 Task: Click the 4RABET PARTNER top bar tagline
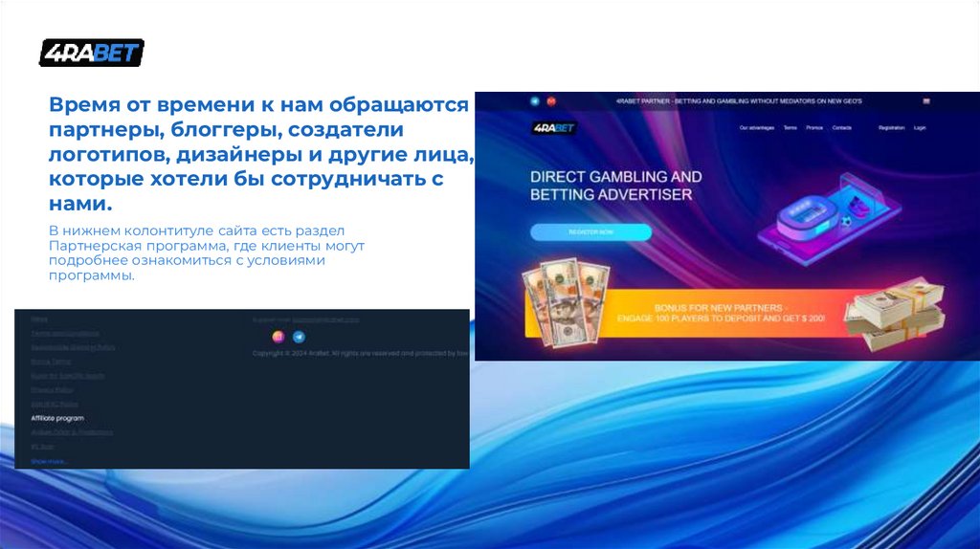(x=739, y=101)
